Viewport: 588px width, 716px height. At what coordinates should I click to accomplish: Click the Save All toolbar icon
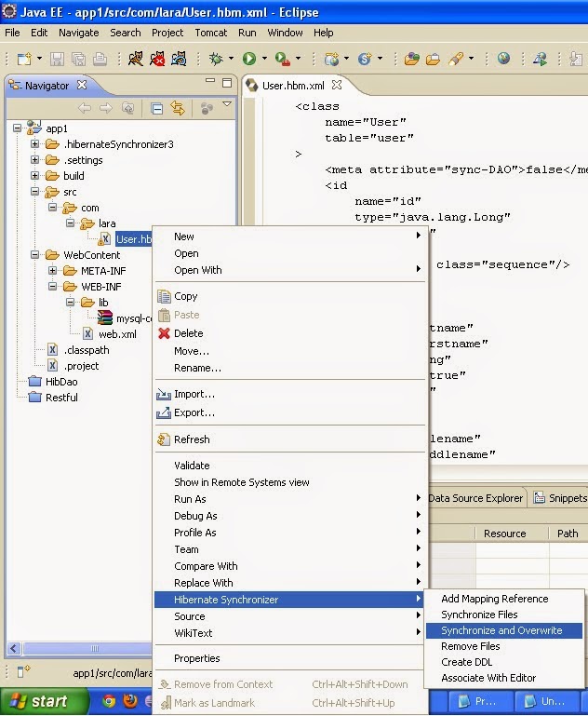point(79,59)
